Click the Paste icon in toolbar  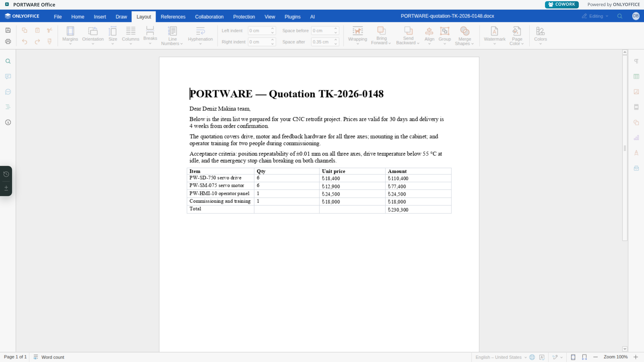37,30
